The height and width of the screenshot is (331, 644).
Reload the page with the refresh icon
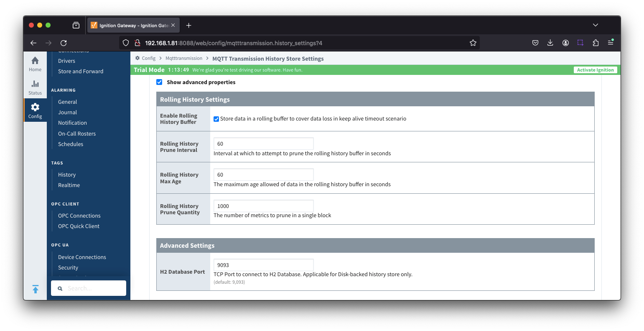[x=64, y=43]
